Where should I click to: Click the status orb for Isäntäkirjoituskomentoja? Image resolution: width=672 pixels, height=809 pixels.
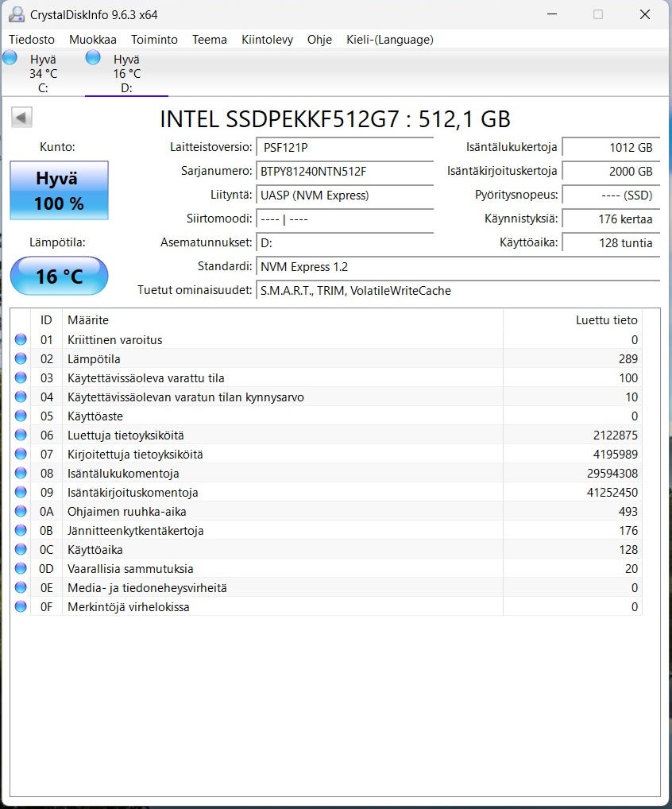coord(21,492)
